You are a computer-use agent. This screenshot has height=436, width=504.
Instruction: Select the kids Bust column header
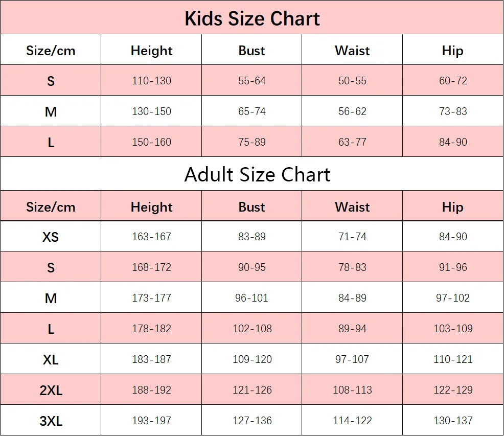(x=251, y=51)
